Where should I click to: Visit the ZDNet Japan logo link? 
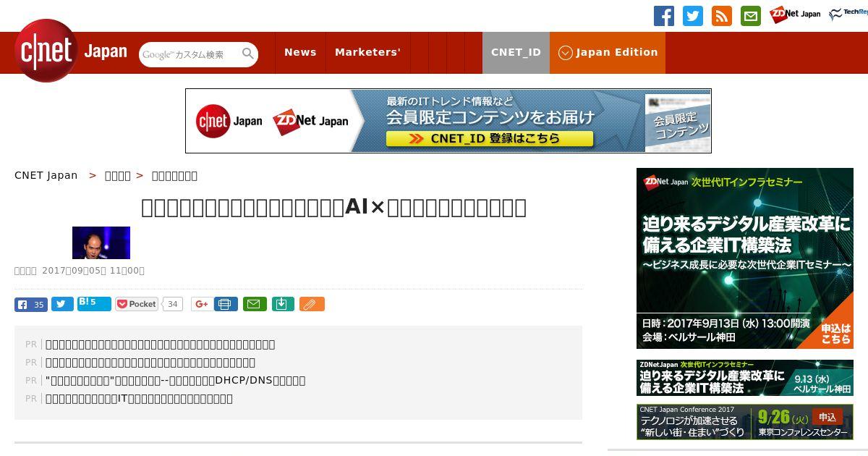(795, 14)
